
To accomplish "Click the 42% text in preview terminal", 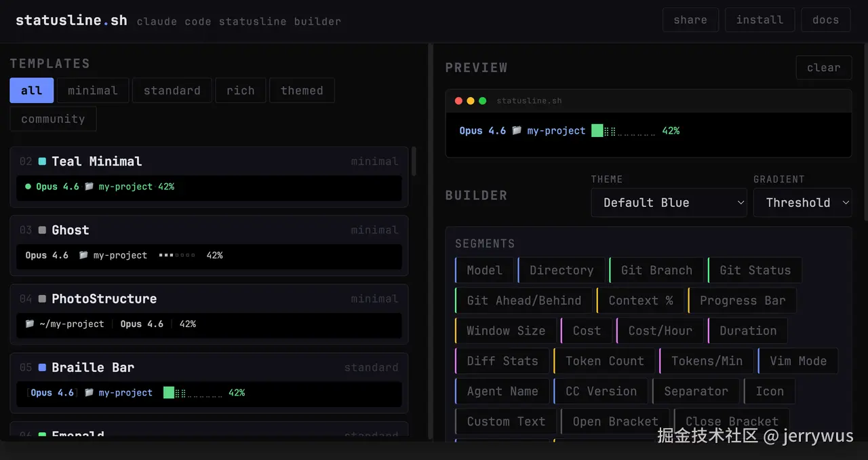I will [671, 130].
